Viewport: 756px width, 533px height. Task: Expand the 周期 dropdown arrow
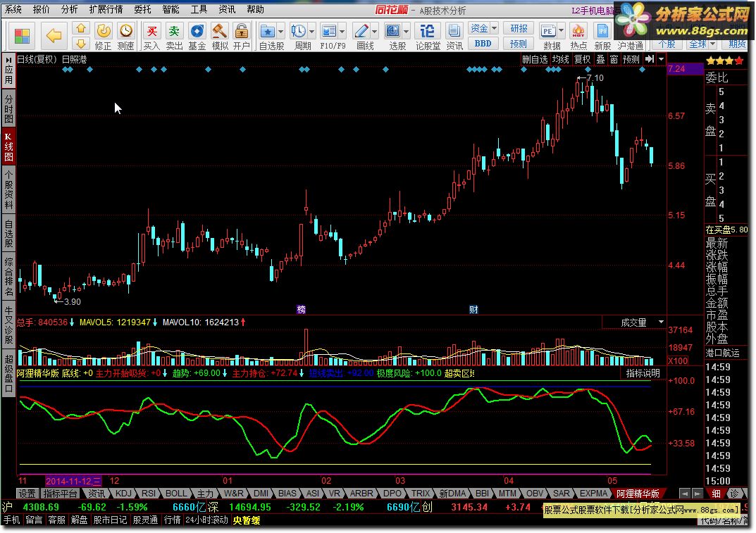click(x=311, y=31)
